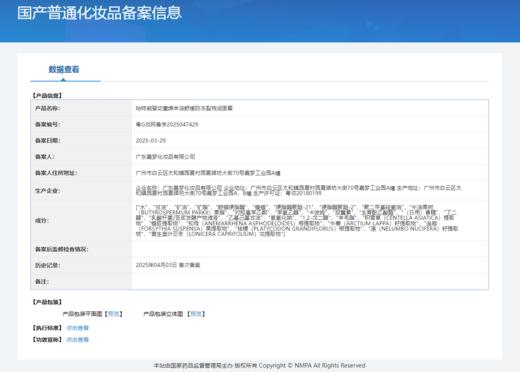Click the manufacturer details text in 生产企业 row
520x372 pixels.
[299, 190]
